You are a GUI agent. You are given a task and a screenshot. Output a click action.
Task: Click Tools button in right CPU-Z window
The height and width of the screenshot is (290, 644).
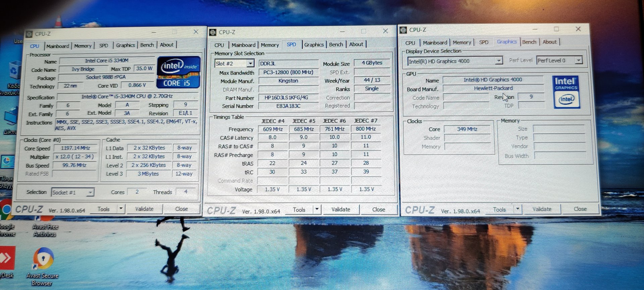(499, 209)
